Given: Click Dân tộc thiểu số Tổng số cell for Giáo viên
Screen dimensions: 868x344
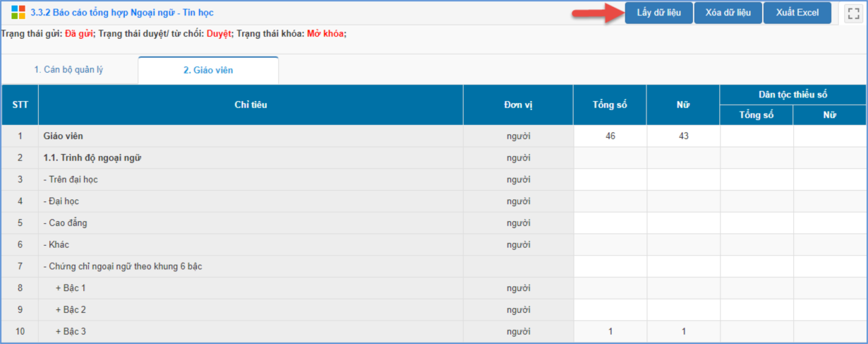Looking at the screenshot, I should point(756,136).
